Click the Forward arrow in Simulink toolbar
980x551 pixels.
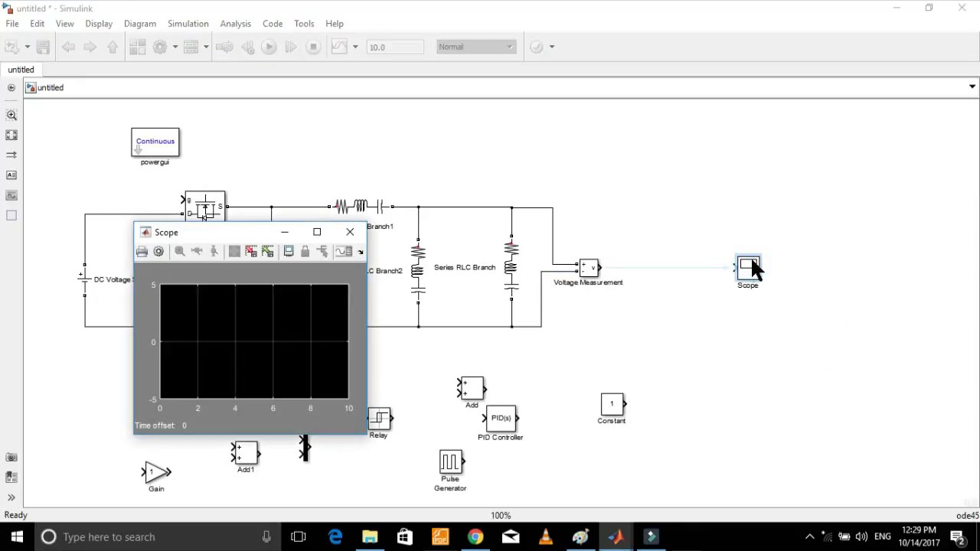[90, 47]
